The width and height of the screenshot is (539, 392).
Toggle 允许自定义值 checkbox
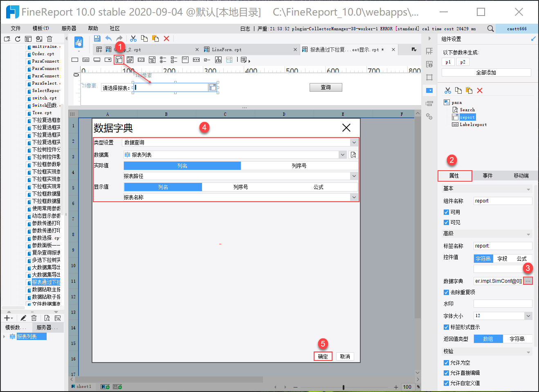pyautogui.click(x=446, y=383)
